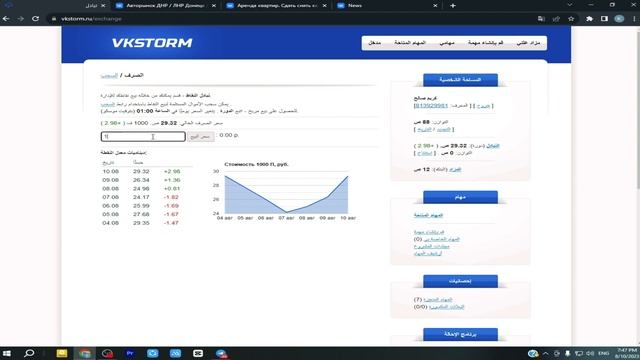This screenshot has width=640, height=360.
Task: Open the Chrome profile avatar
Action: tap(619, 19)
